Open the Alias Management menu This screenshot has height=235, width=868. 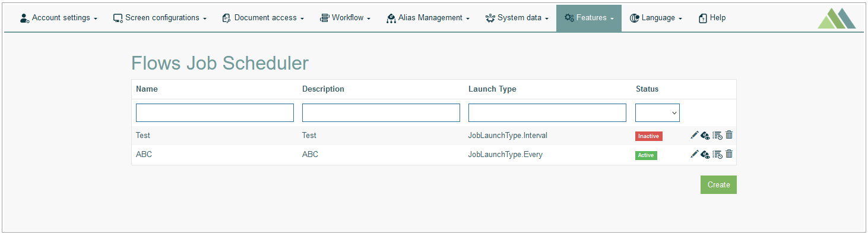click(x=427, y=18)
